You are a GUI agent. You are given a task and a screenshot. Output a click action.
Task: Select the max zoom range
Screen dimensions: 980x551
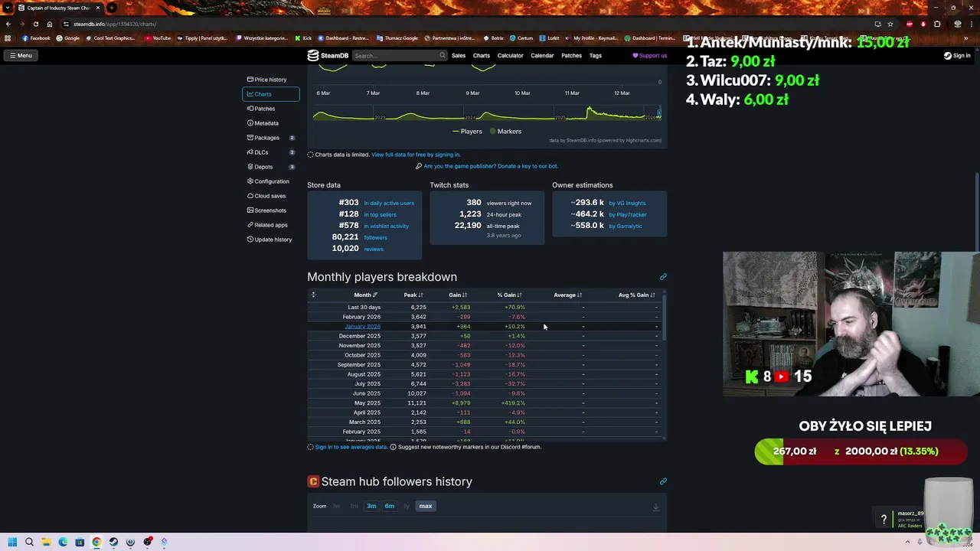[x=426, y=506]
